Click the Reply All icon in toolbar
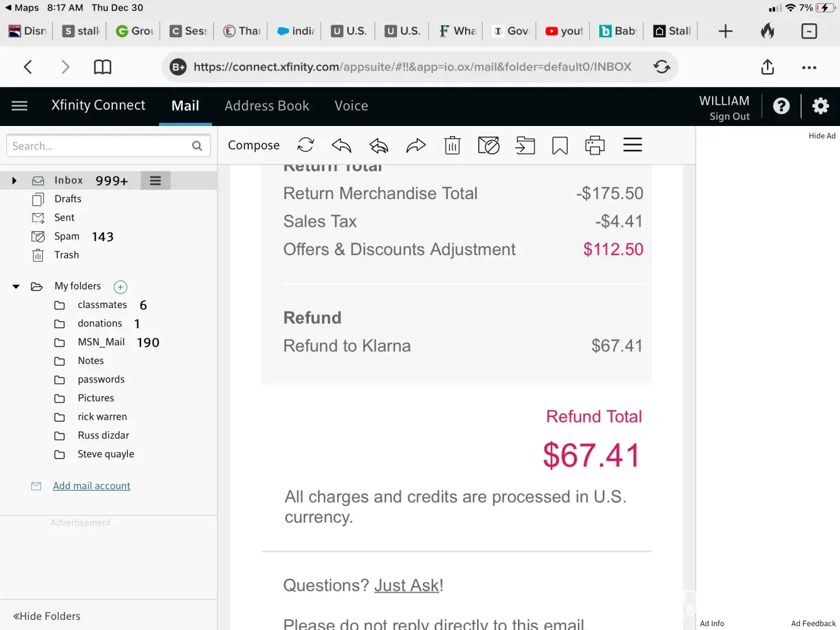This screenshot has height=630, width=840. [x=379, y=146]
